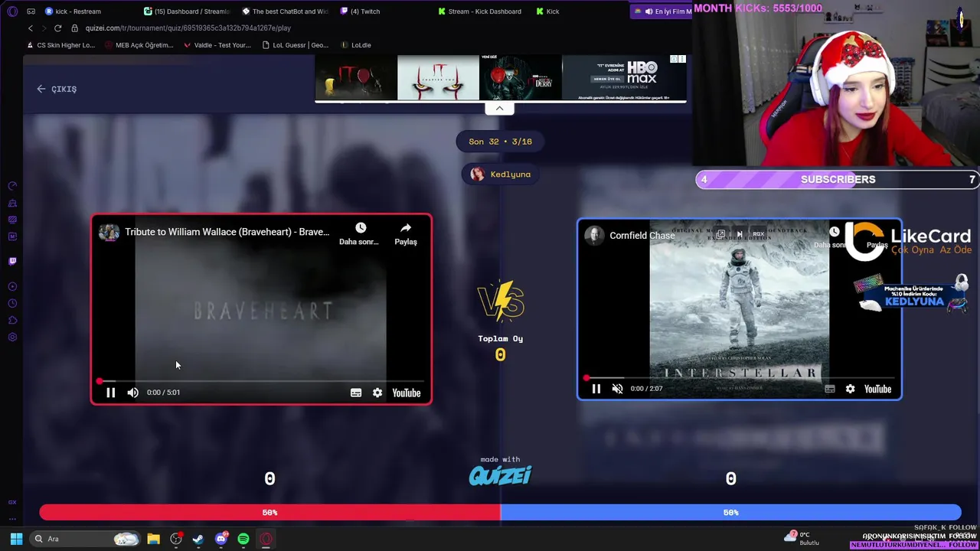The image size is (980, 551).
Task: Switch to Stream - Kick Dashboard tab
Action: point(480,11)
